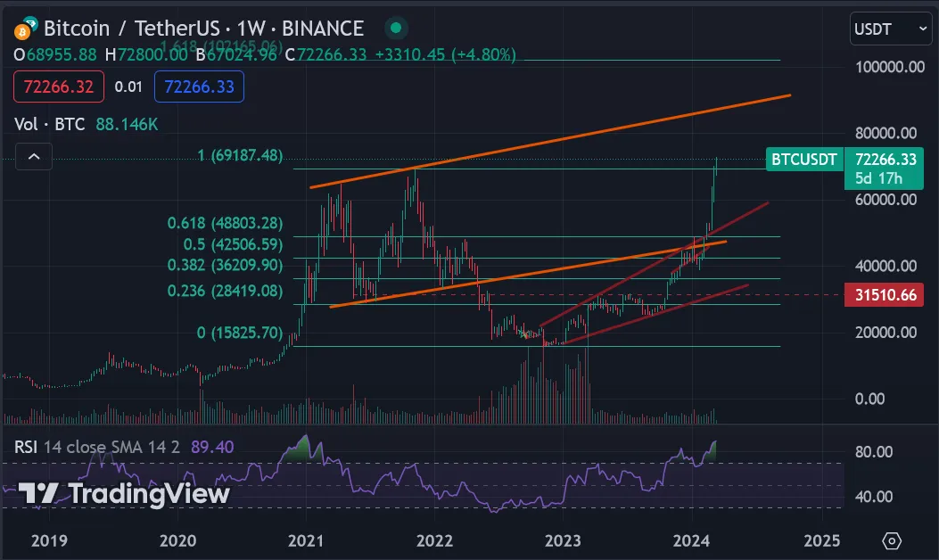This screenshot has width=939, height=560.
Task: Click the 60000.00 price axis label
Action: (x=885, y=200)
